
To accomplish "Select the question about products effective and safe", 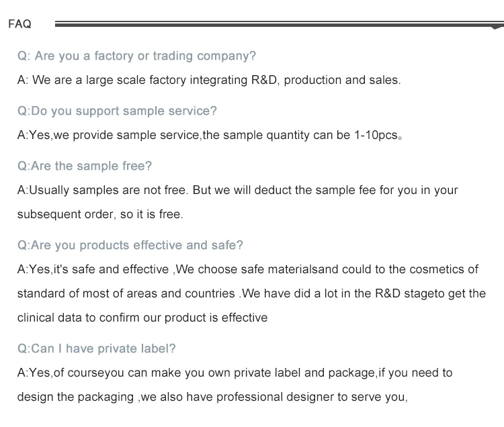I will pos(130,245).
